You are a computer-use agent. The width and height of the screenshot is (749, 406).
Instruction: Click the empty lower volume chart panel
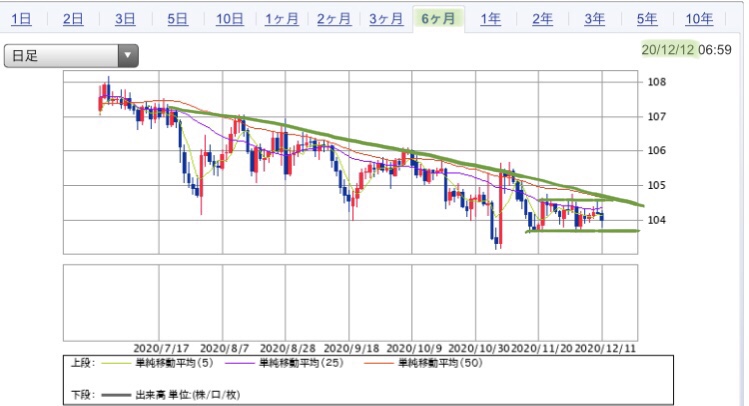(x=350, y=303)
